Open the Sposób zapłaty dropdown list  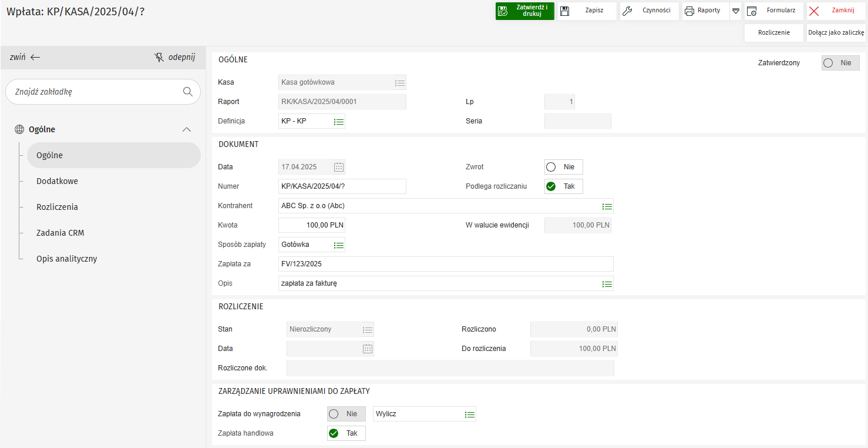coord(339,245)
